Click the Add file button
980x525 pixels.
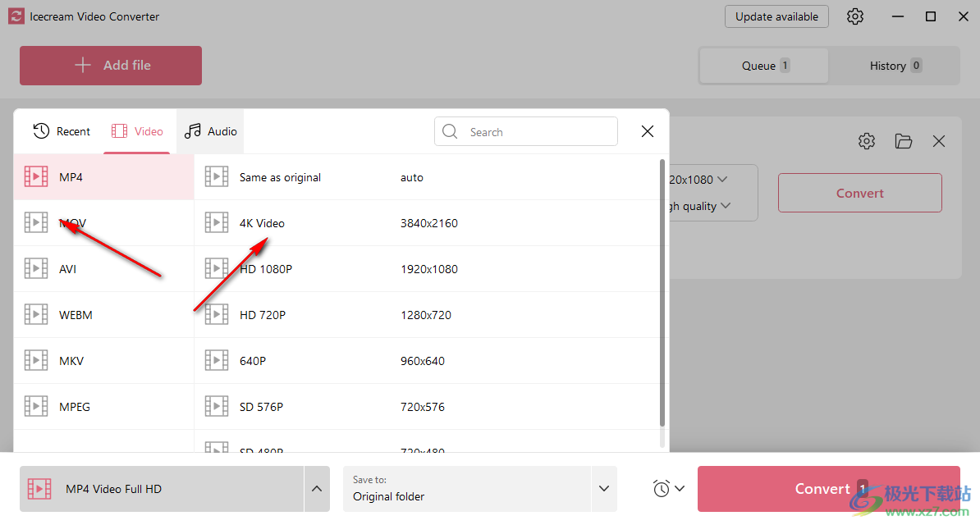pos(111,65)
